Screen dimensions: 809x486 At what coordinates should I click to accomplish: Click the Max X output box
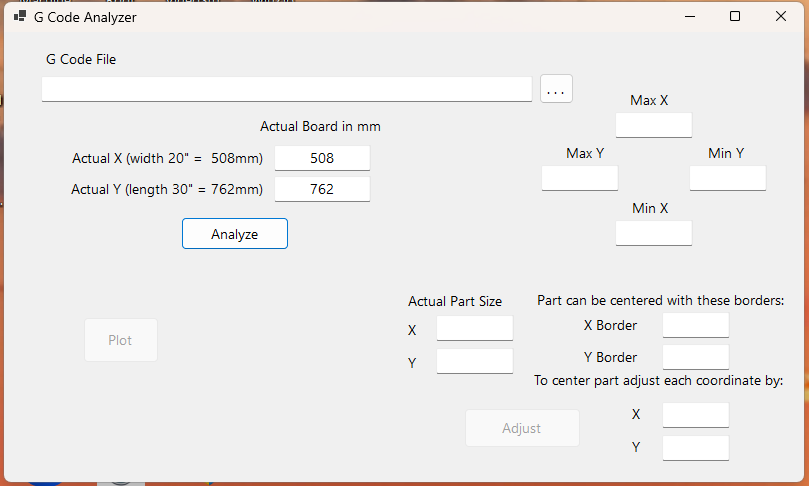point(653,125)
